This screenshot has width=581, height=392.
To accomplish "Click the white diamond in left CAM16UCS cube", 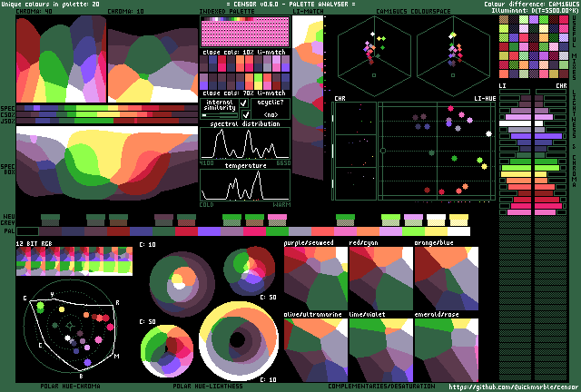I will click(x=372, y=34).
